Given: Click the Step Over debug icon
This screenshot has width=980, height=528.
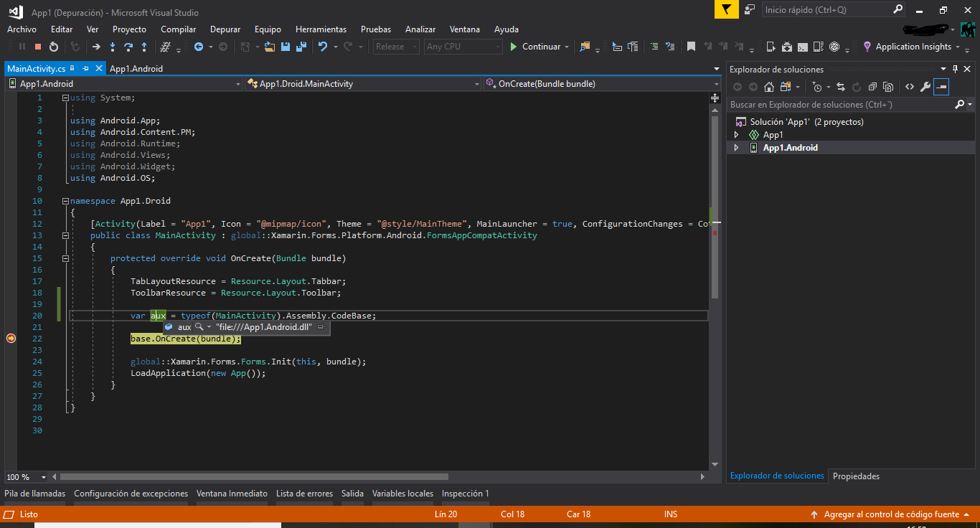Looking at the screenshot, I should (128, 47).
